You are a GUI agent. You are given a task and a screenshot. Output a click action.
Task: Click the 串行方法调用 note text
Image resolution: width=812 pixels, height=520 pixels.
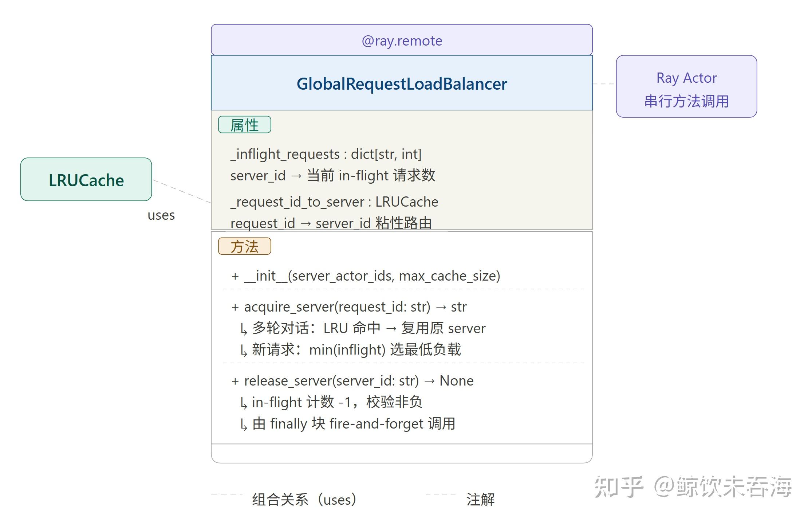[x=686, y=101]
